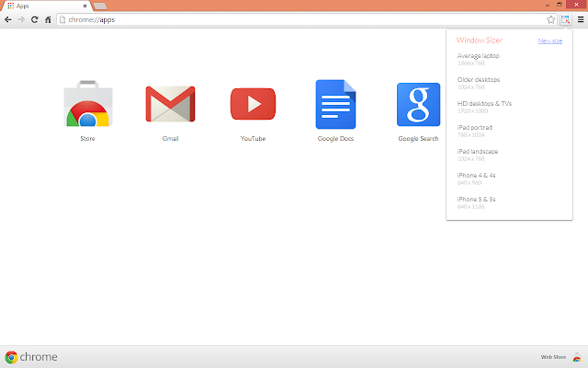The image size is (588, 368).
Task: Open the Chrome hamburger menu
Action: [581, 19]
